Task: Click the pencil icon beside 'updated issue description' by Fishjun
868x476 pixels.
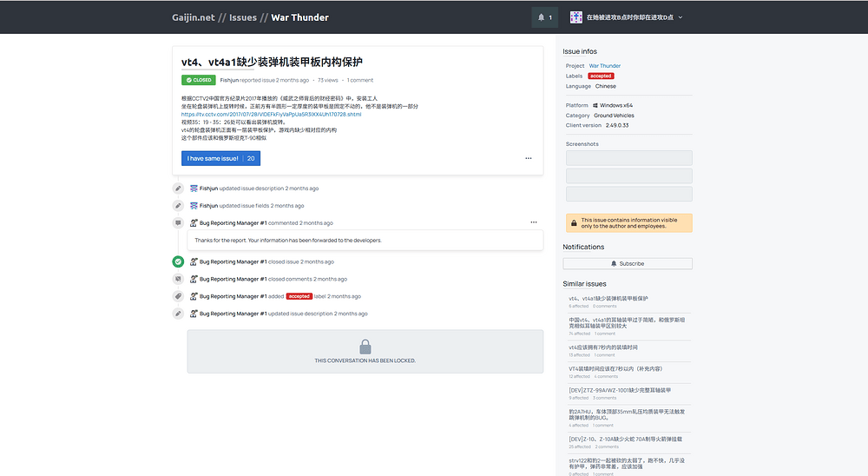Action: click(x=178, y=188)
